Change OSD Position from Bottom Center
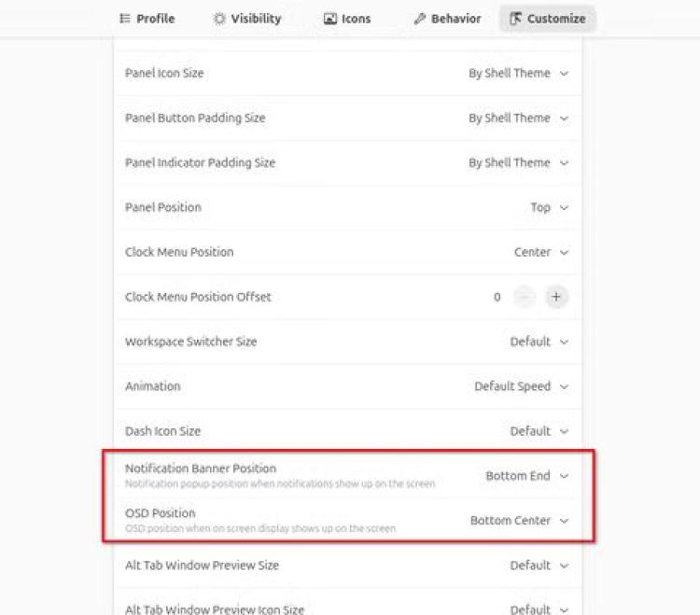This screenshot has height=615, width=700. 519,521
